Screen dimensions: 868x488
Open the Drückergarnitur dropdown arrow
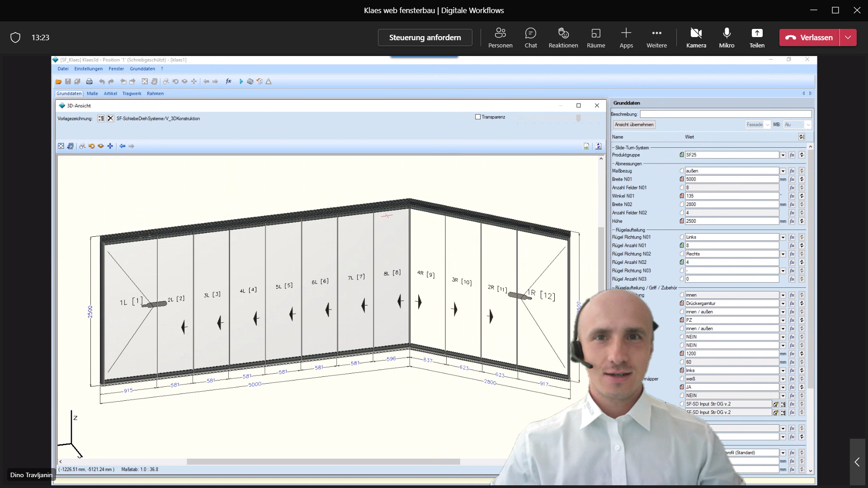coord(783,304)
